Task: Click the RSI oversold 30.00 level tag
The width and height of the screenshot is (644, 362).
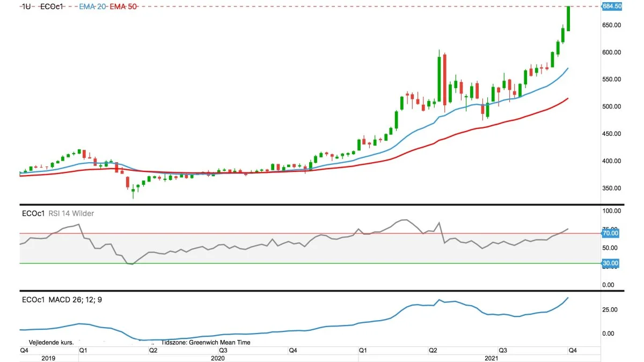Action: (x=612, y=263)
